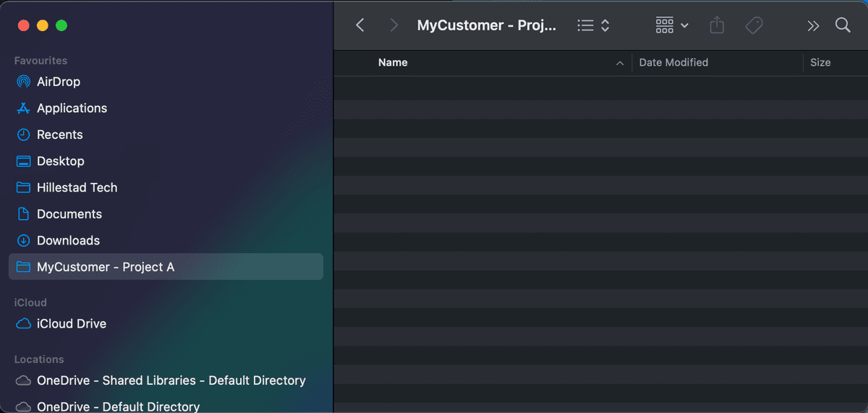
Task: Select Documents in the sidebar
Action: pos(69,214)
